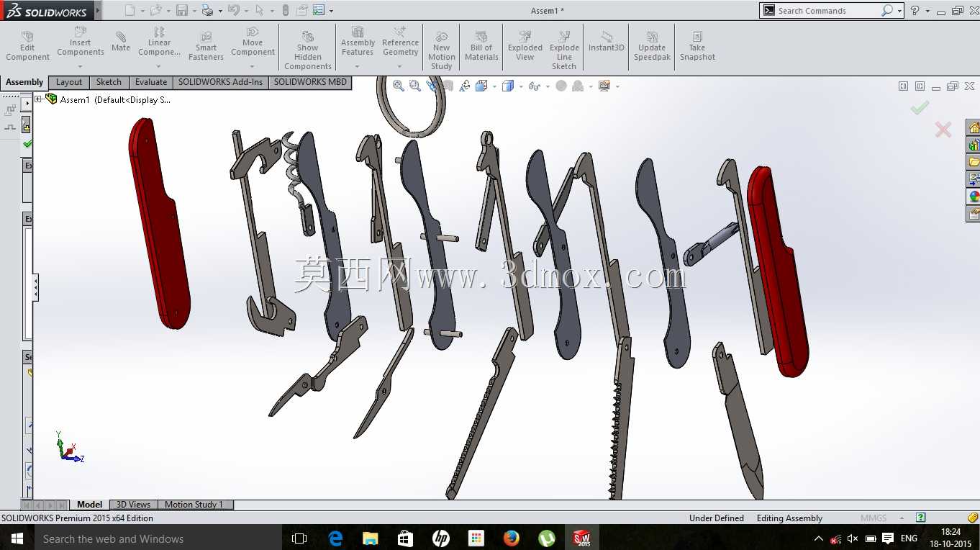Create a New Motion Study
Image resolution: width=980 pixels, height=550 pixels.
coord(442,51)
